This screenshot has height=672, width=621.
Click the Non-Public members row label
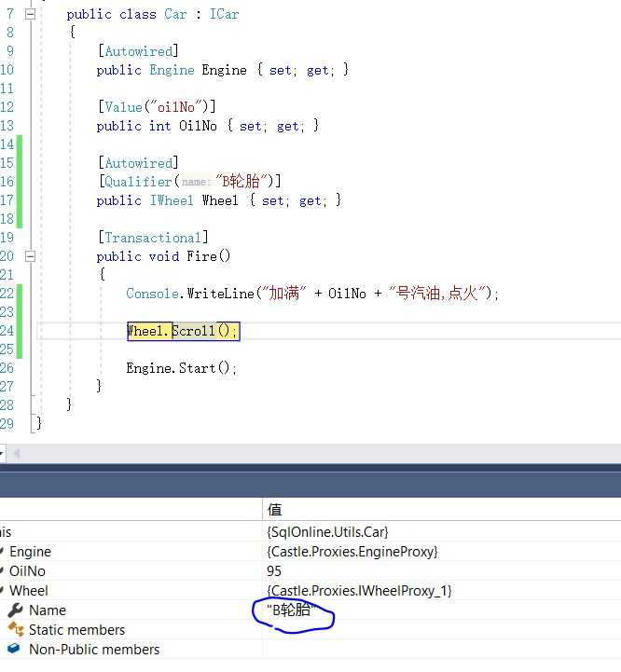pos(94,650)
